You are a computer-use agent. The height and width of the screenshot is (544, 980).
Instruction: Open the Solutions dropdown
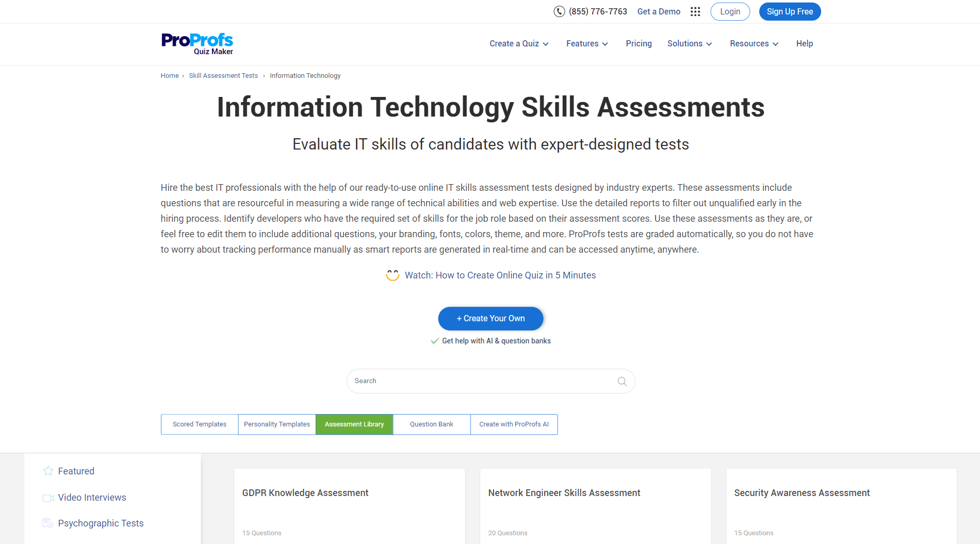pos(690,44)
